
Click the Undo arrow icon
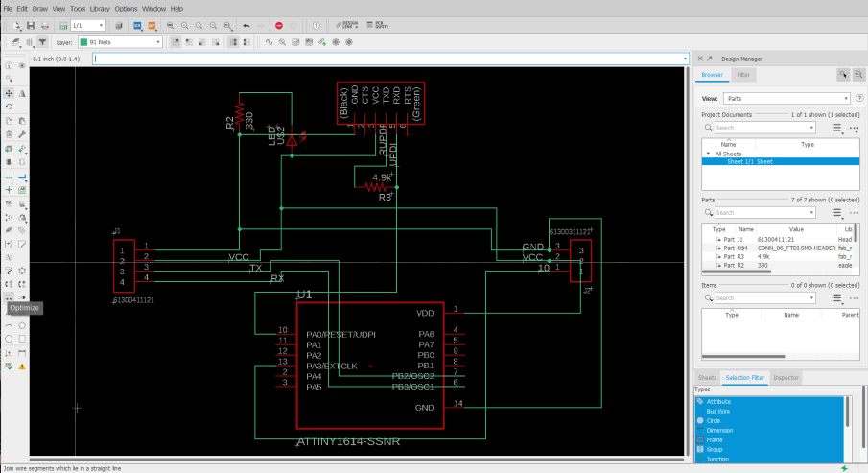tap(247, 25)
